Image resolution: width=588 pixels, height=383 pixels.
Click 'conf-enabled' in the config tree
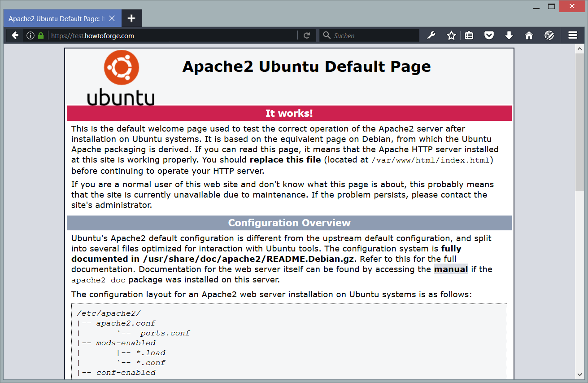[126, 373]
